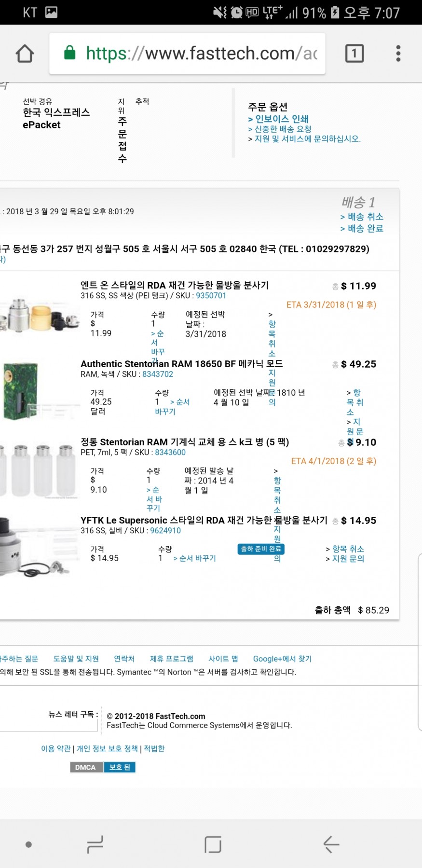Click 배송 취소 under shipment 1
422x868 pixels.
[362, 217]
